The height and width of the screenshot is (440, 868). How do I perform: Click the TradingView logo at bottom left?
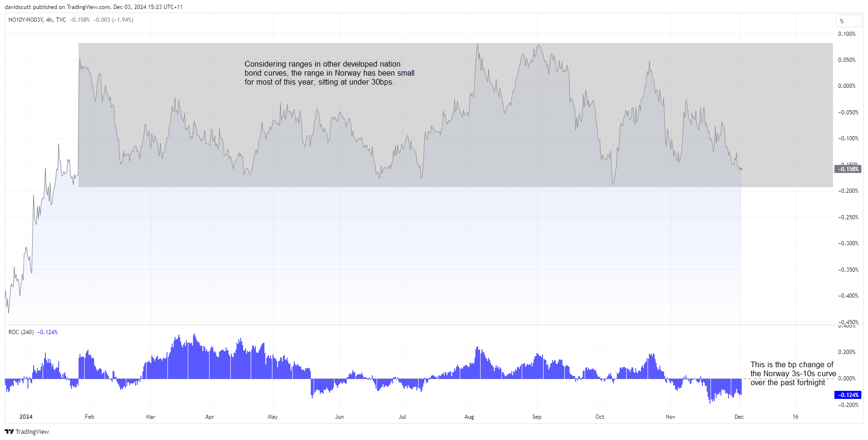tap(27, 431)
